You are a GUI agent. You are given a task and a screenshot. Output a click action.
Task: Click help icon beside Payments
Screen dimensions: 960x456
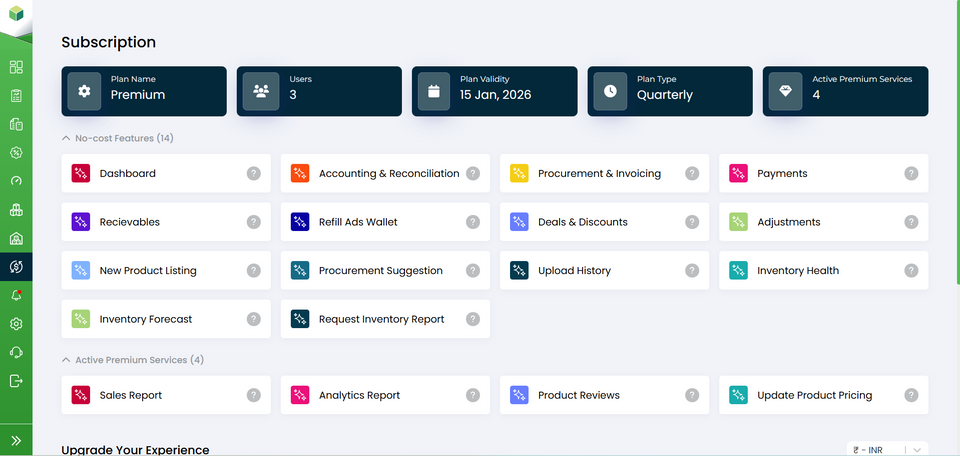pyautogui.click(x=911, y=174)
